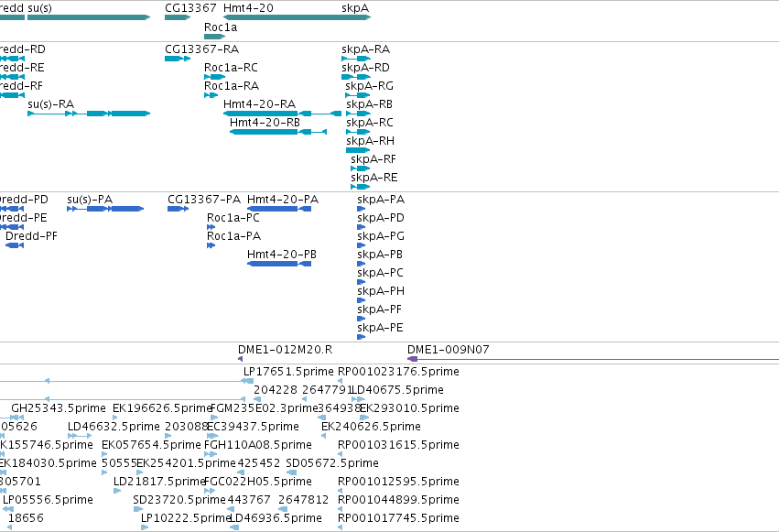Click the skpA-PC protein label
This screenshot has height=532, width=779.
coord(380,273)
